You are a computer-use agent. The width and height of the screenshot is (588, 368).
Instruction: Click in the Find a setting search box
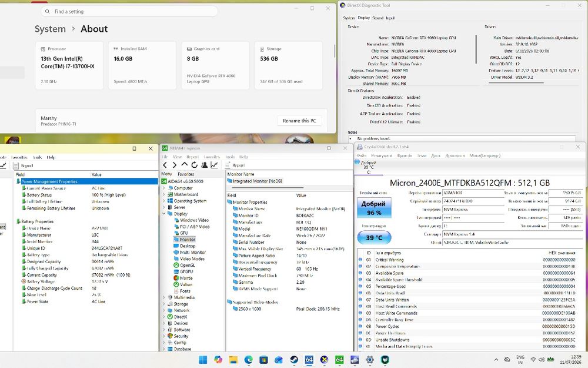click(x=129, y=11)
